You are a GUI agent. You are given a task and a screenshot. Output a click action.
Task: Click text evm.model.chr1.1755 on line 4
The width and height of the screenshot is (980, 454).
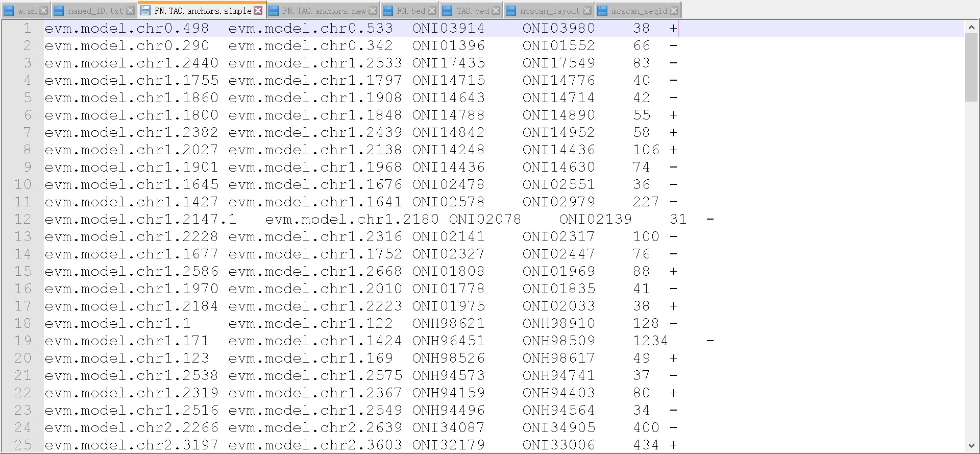(x=132, y=80)
